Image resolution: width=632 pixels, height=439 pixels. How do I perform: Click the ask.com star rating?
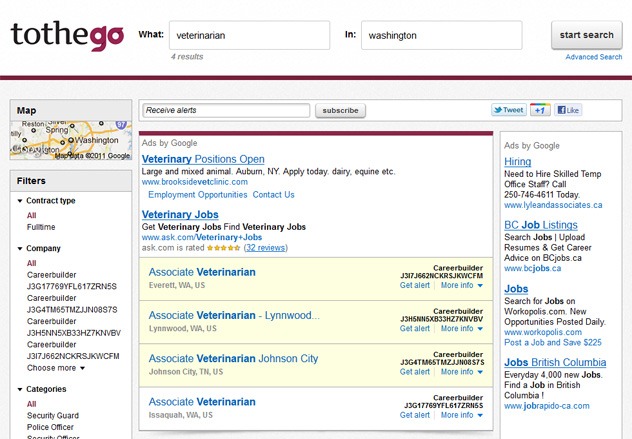point(223,248)
